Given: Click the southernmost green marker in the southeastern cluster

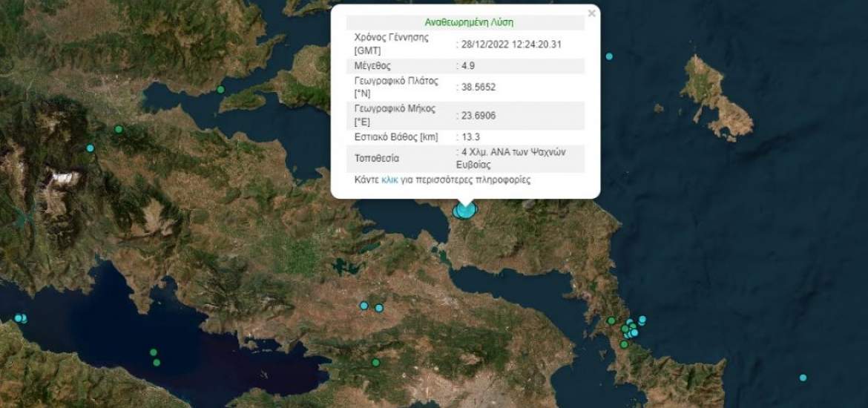Looking at the screenshot, I should 624,344.
